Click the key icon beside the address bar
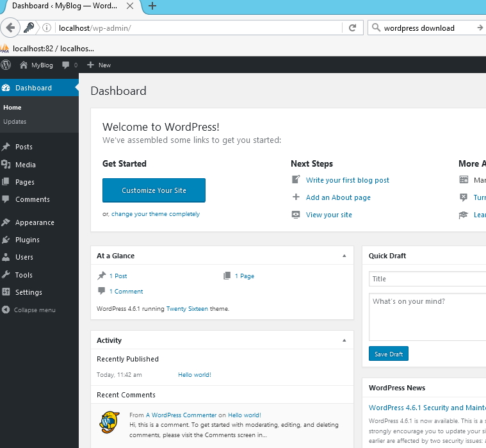486x448 pixels. coord(29,28)
